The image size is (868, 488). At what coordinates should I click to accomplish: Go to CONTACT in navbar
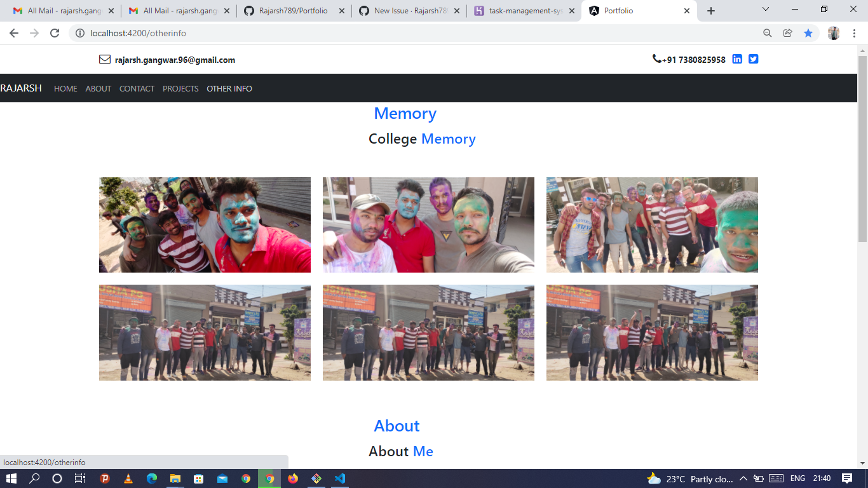[x=137, y=88]
